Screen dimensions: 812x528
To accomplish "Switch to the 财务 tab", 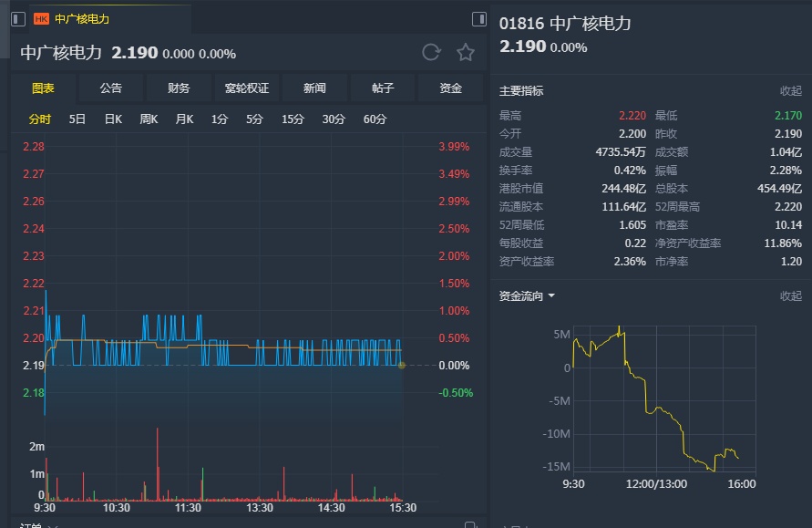I will coord(179,88).
